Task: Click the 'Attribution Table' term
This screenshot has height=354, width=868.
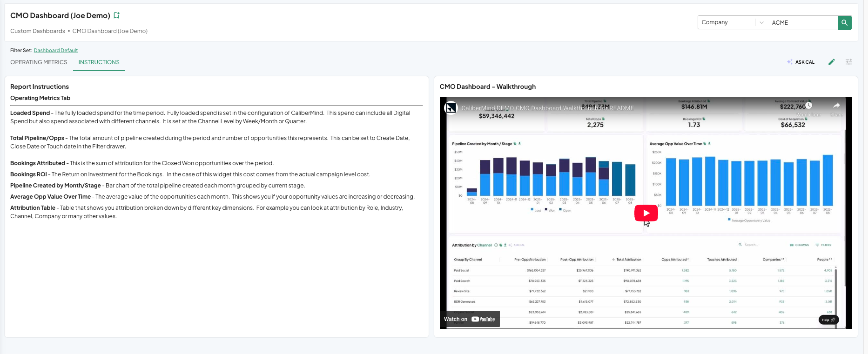Action: click(x=33, y=208)
